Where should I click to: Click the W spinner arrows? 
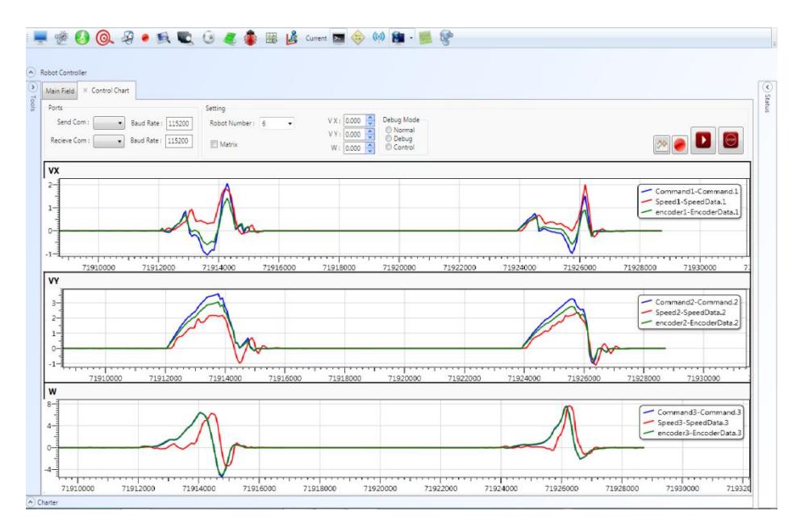pyautogui.click(x=371, y=148)
